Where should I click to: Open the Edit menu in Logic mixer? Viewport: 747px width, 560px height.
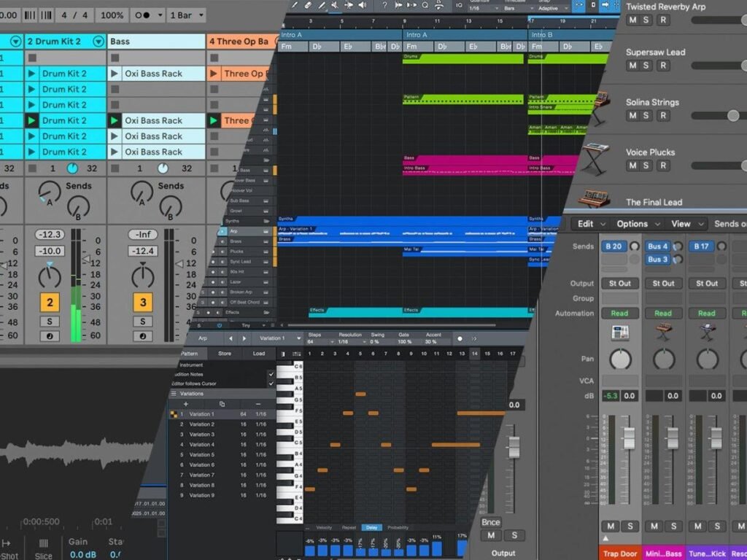[591, 224]
